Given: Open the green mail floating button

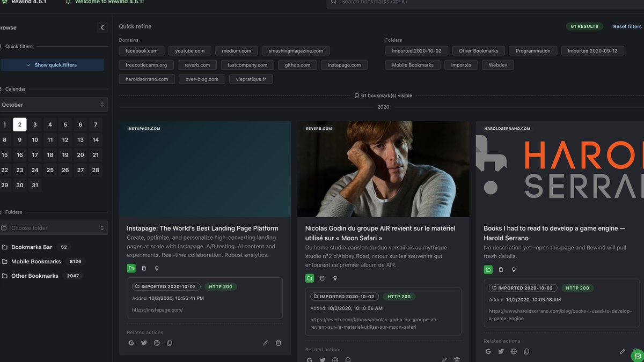Looking at the screenshot, I should click(637, 355).
